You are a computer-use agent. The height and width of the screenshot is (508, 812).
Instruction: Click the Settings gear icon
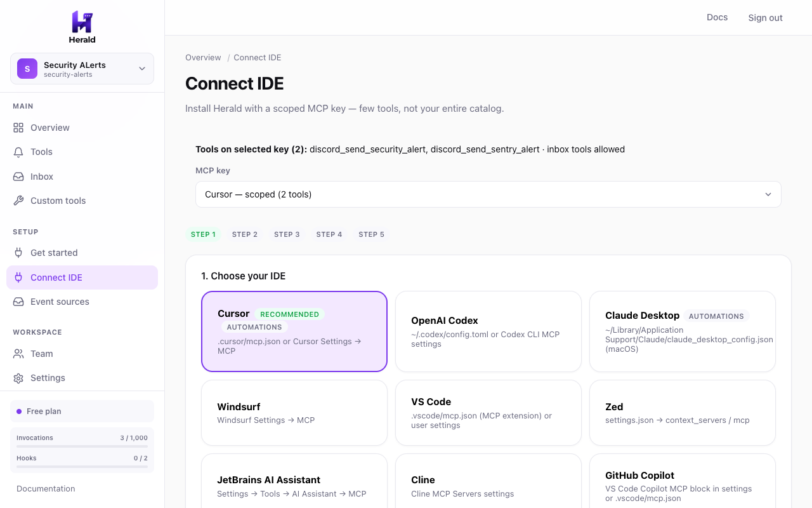18,378
